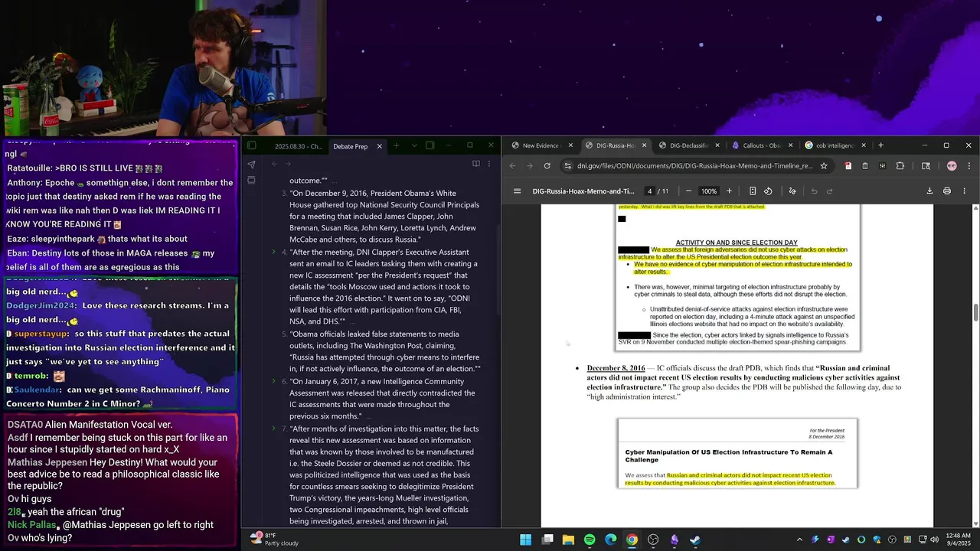Open Task View on the taskbar

click(x=547, y=540)
